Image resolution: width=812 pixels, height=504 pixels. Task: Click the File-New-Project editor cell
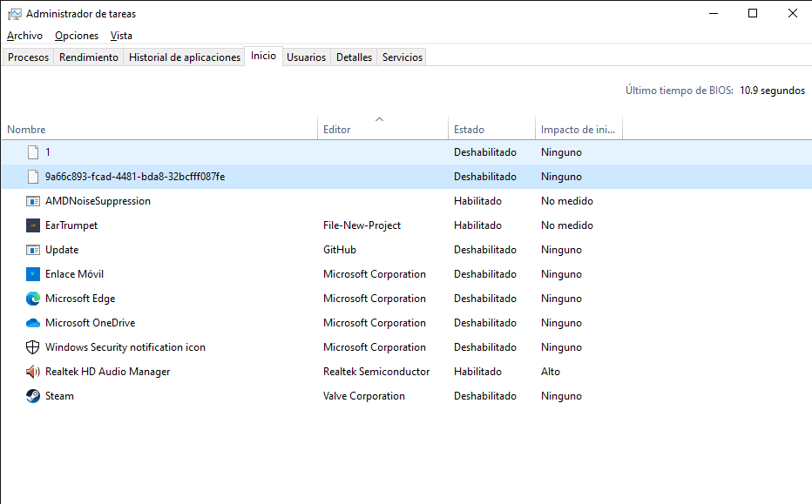(362, 225)
